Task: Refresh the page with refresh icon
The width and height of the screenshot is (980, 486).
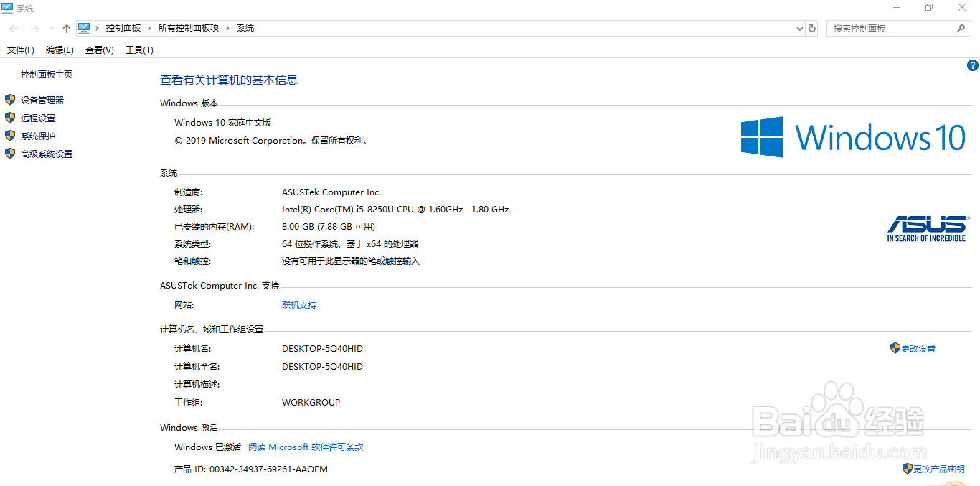Action: point(812,29)
